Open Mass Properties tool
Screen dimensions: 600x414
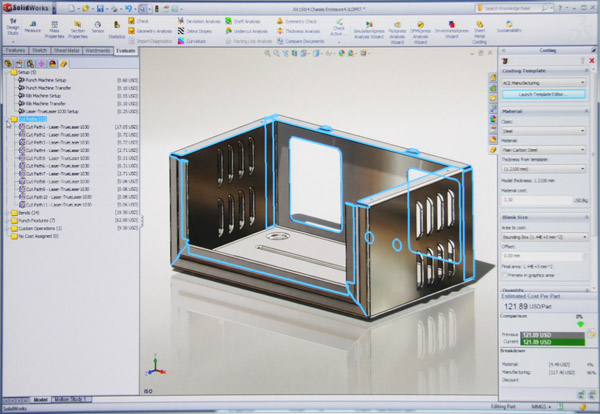[x=54, y=27]
